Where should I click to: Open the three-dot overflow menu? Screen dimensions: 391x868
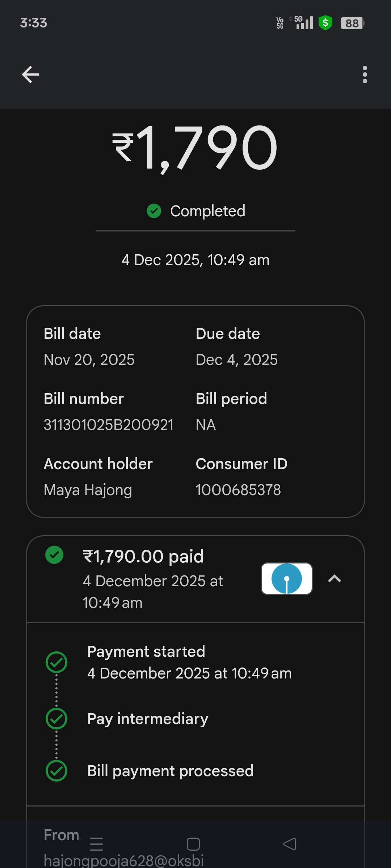365,75
